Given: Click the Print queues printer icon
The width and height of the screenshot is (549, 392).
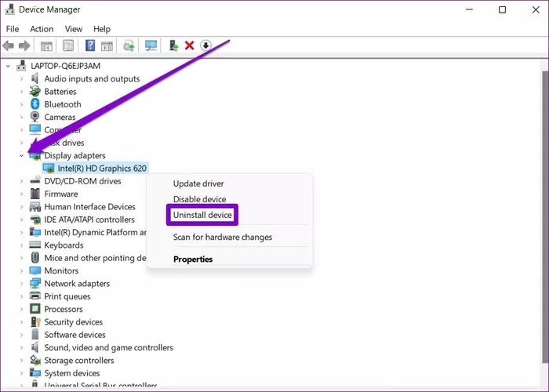Looking at the screenshot, I should point(35,296).
